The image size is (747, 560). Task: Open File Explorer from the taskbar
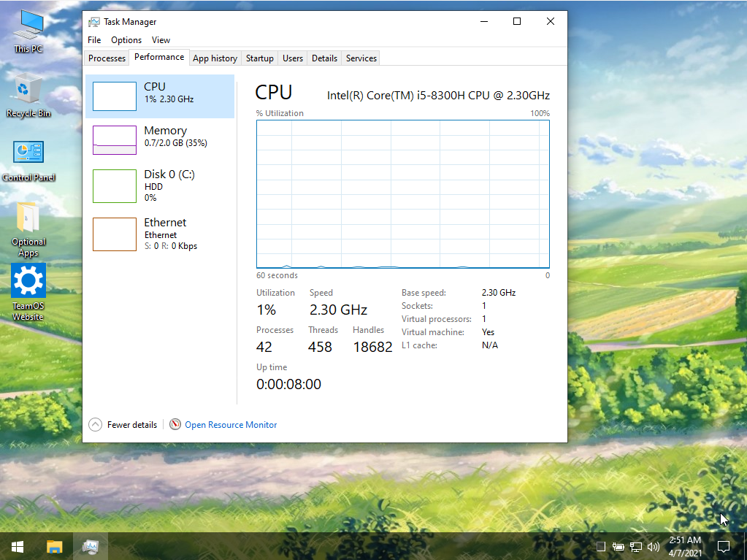coord(54,547)
